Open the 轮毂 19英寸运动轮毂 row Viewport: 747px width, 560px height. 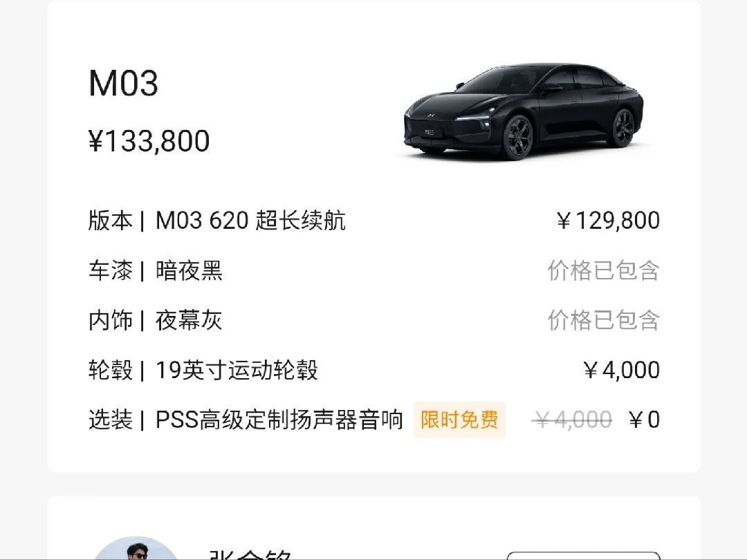[374, 370]
